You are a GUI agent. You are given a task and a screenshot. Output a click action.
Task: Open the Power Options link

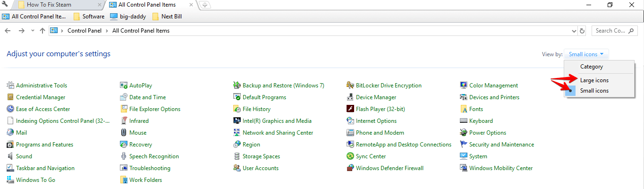[488, 133]
